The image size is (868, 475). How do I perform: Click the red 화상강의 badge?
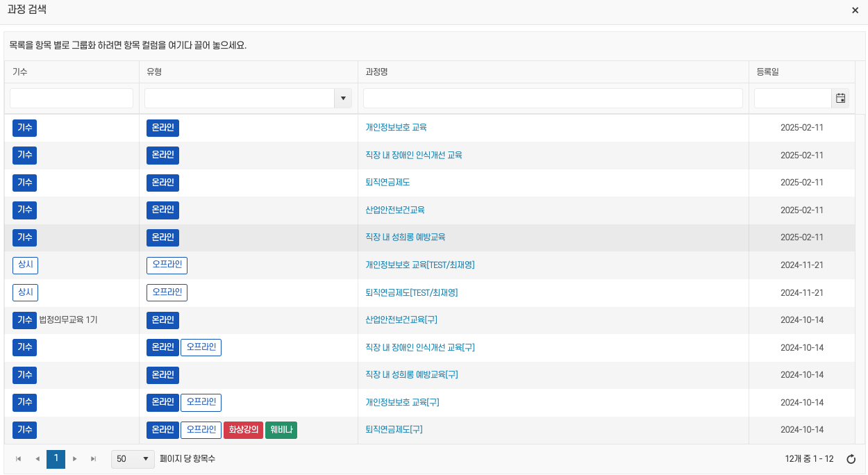click(x=243, y=430)
